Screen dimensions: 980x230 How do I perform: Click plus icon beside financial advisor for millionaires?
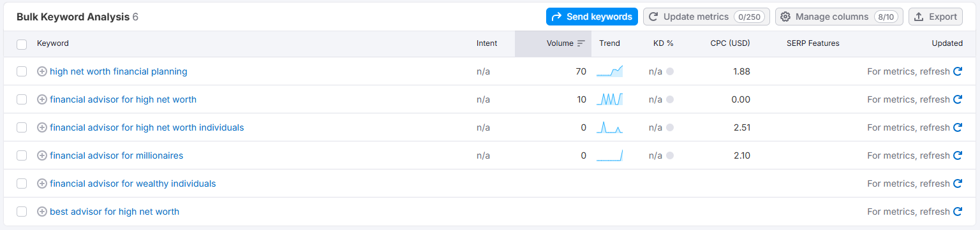42,155
